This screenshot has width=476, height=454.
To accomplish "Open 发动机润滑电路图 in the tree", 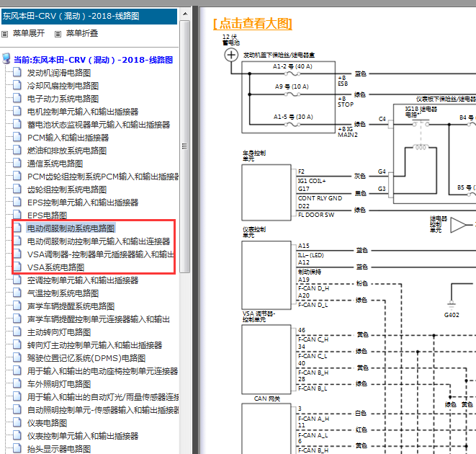I will coord(59,73).
